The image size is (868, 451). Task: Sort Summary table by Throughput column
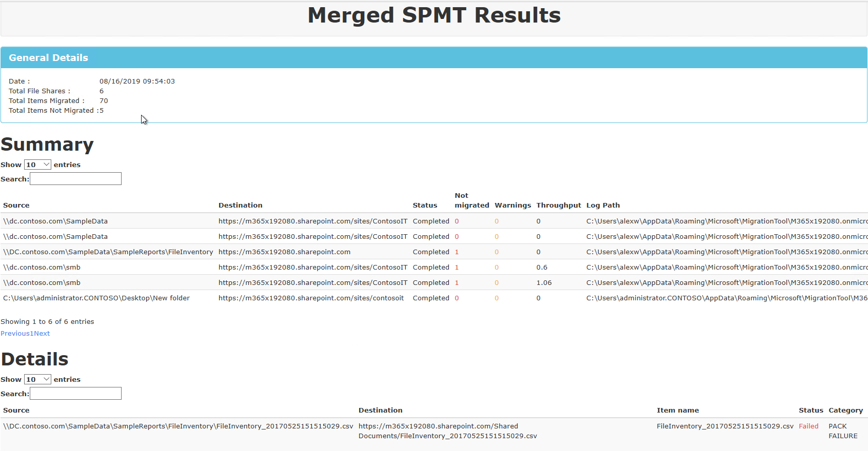pos(559,206)
